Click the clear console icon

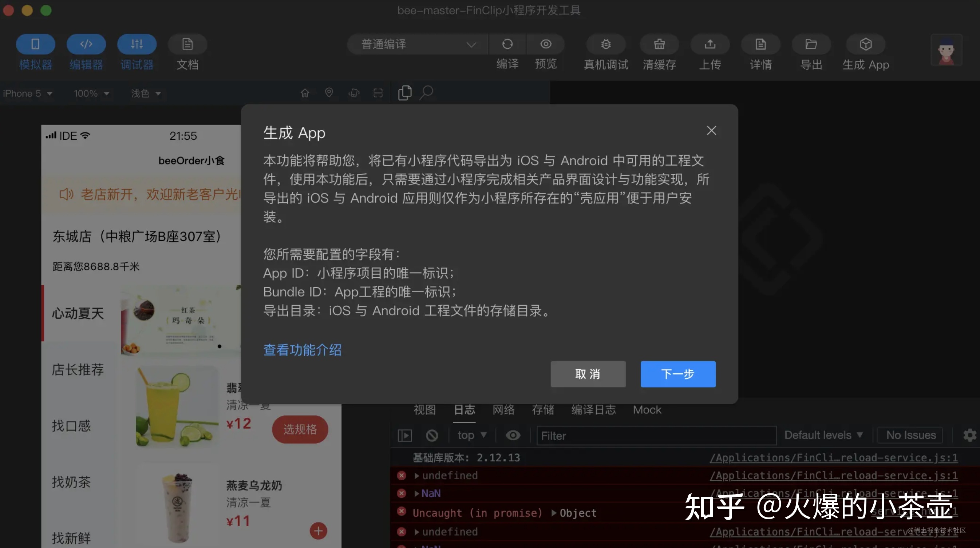click(x=432, y=436)
